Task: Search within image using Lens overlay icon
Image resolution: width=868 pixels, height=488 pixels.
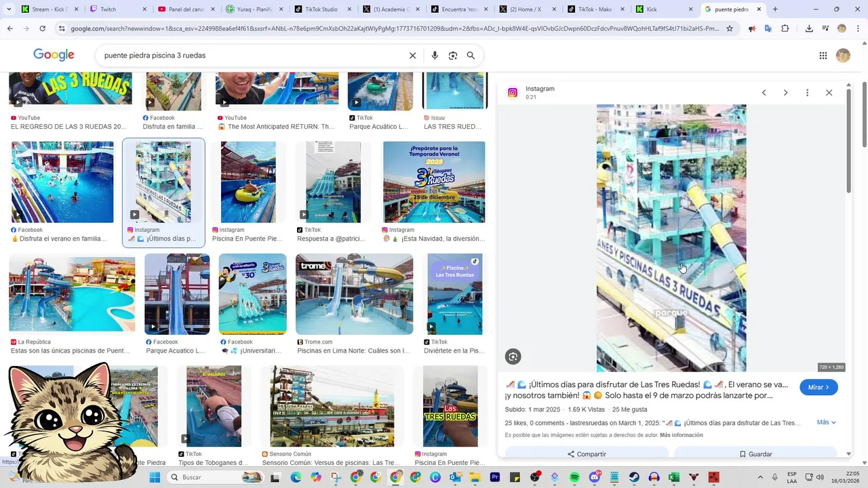Action: (x=513, y=357)
